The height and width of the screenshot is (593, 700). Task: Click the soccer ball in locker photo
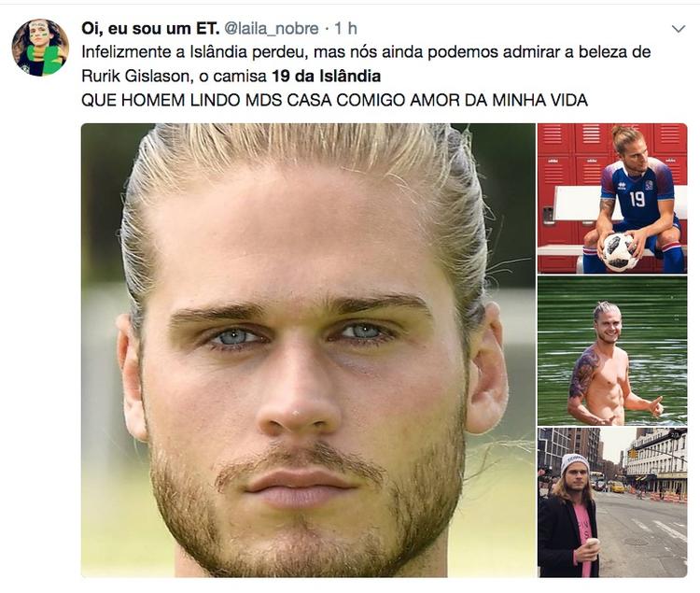[x=619, y=252]
